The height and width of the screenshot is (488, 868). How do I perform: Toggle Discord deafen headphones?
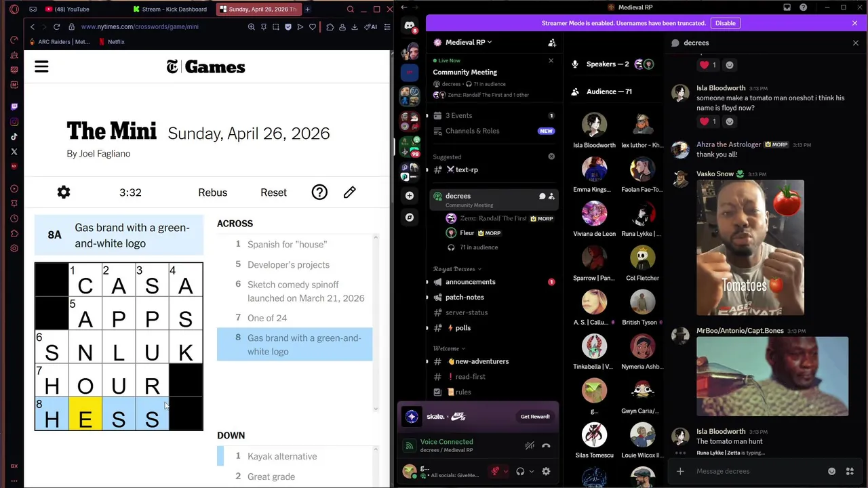point(520,471)
